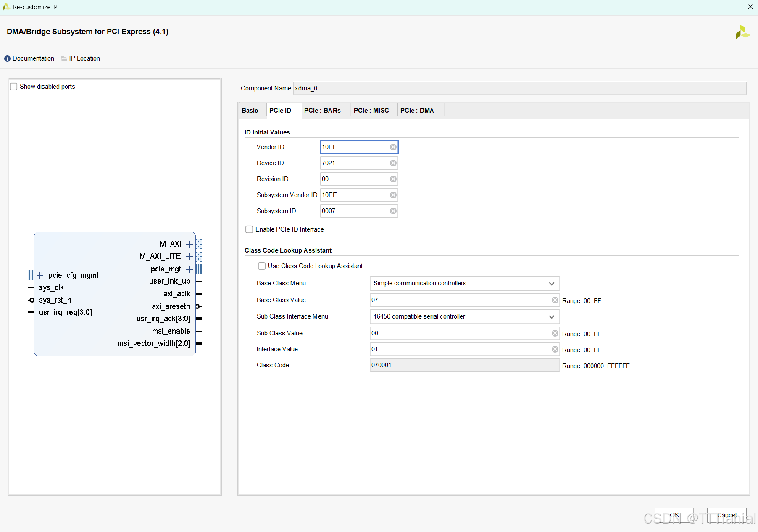Viewport: 758px width, 532px height.
Task: Clear the Base Class Value field X icon
Action: (555, 300)
